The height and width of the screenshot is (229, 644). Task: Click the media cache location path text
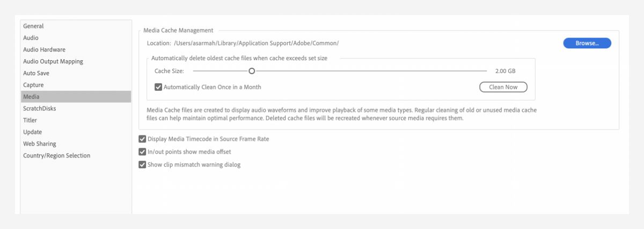coord(256,44)
